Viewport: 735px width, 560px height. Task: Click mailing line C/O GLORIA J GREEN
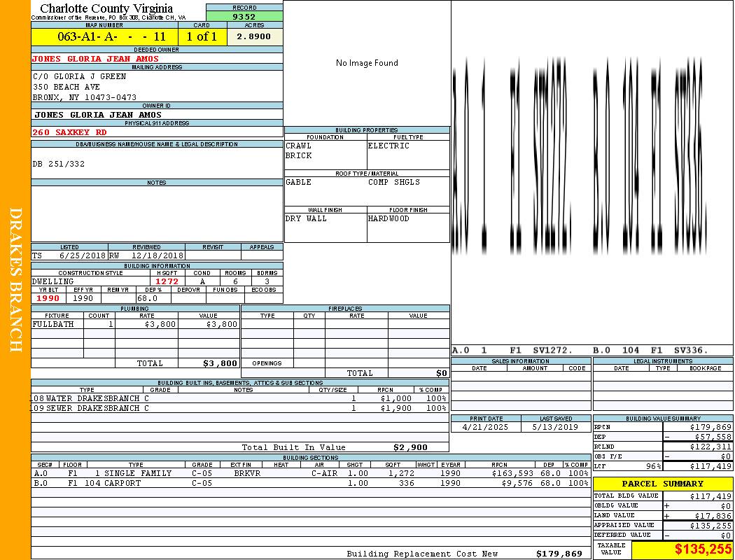pos(79,76)
